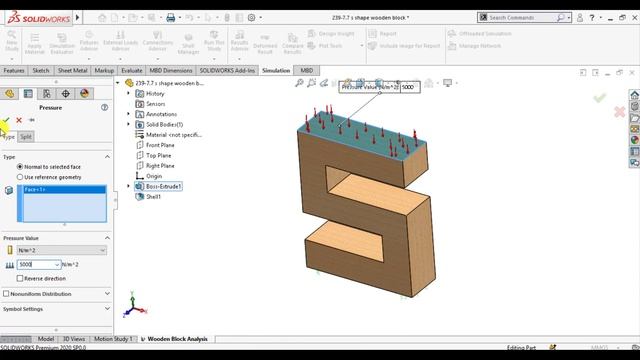Open the External Loads Advisor dropdown arrow
Screen dimensions: 640x360
tap(120, 59)
